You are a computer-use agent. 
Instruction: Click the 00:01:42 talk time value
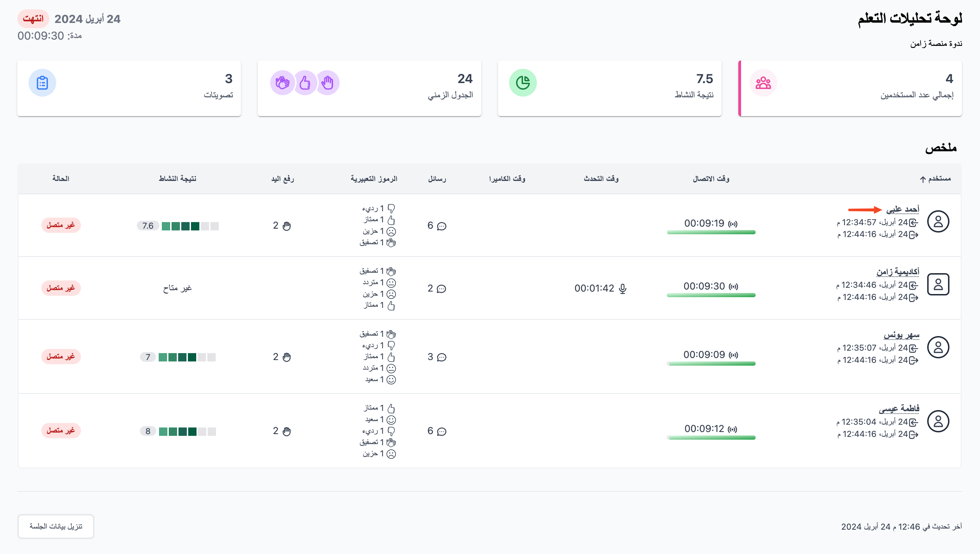594,288
